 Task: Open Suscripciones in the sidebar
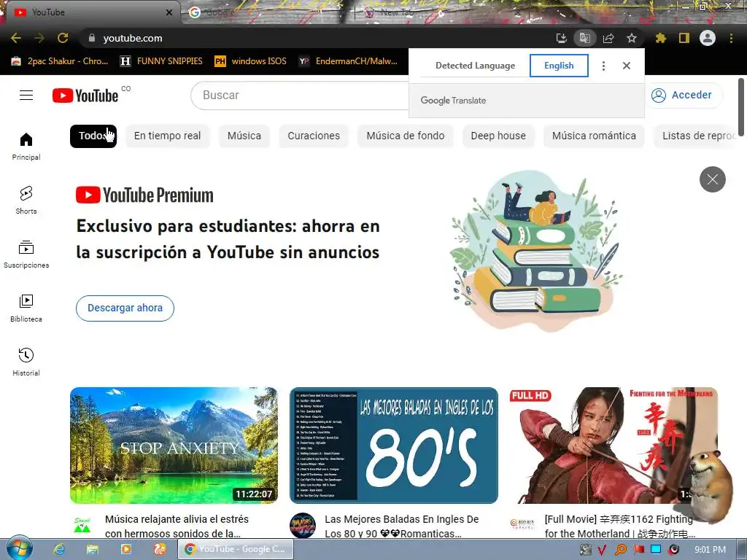pyautogui.click(x=26, y=254)
